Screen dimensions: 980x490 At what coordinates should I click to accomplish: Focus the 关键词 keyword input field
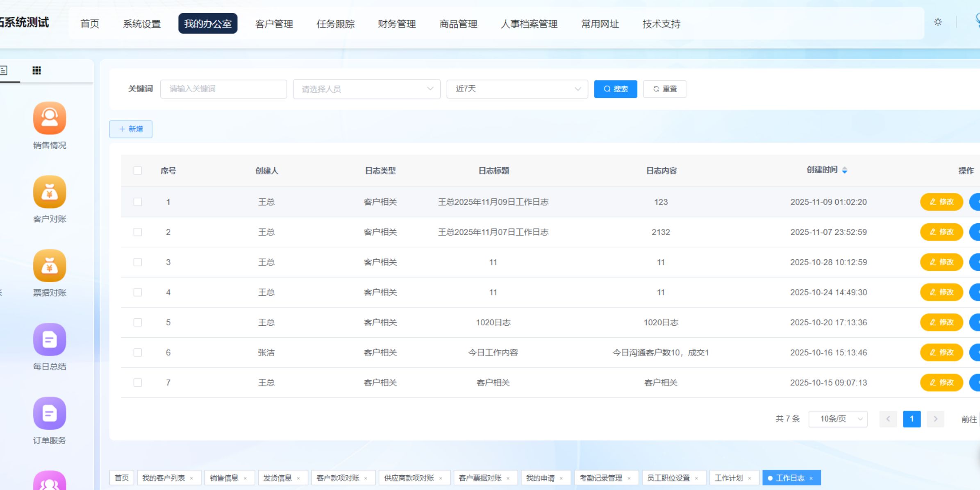coord(223,89)
